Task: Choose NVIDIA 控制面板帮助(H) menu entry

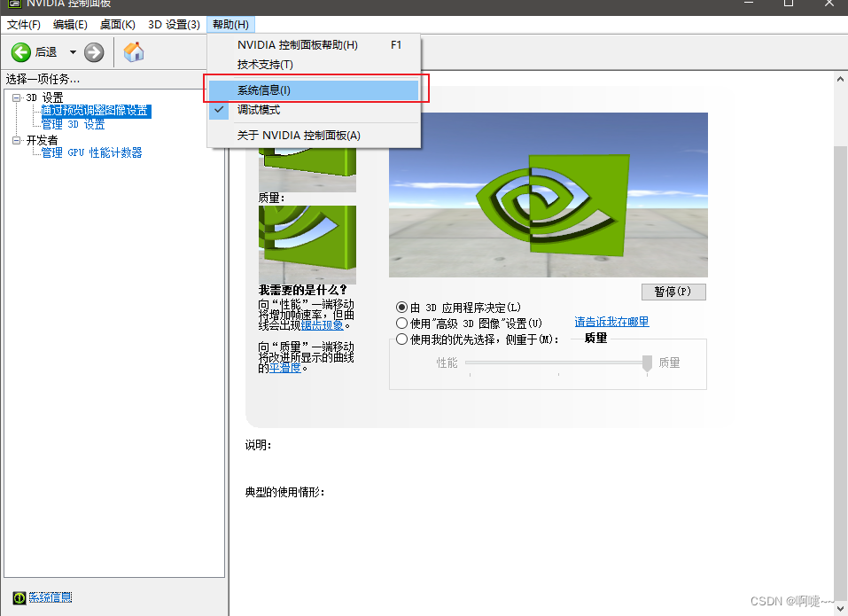Action: click(x=314, y=45)
